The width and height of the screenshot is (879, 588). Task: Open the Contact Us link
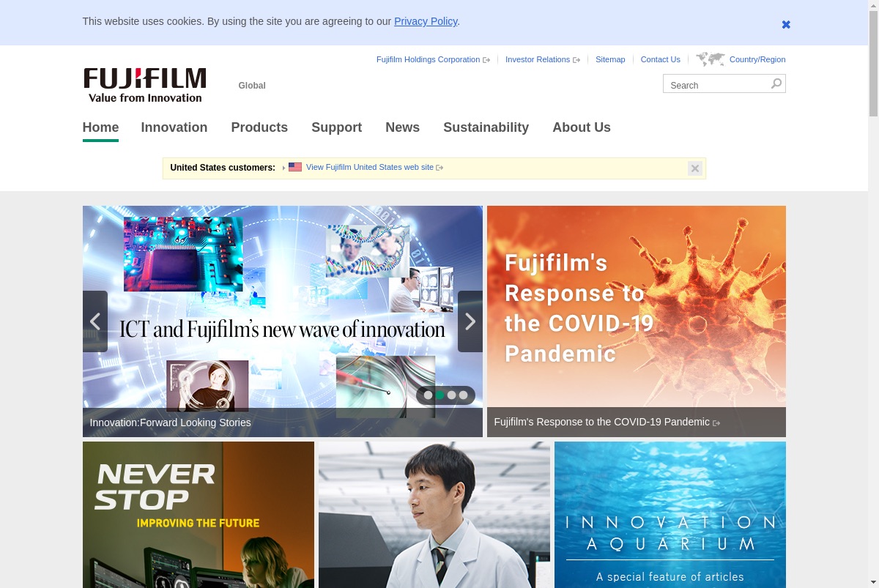point(660,59)
